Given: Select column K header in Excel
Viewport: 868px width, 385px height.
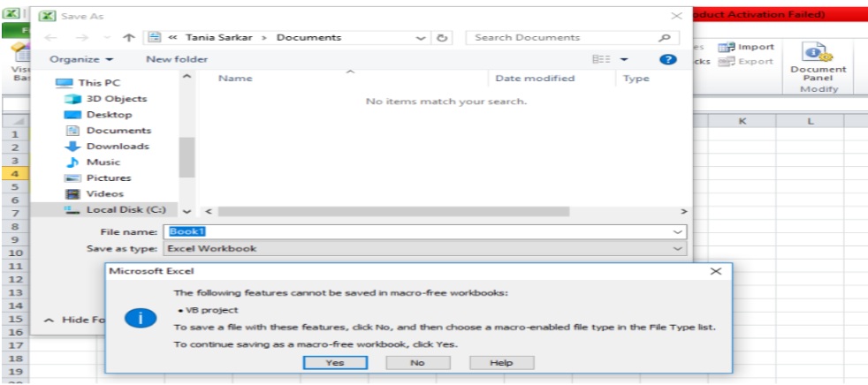Looking at the screenshot, I should (742, 121).
